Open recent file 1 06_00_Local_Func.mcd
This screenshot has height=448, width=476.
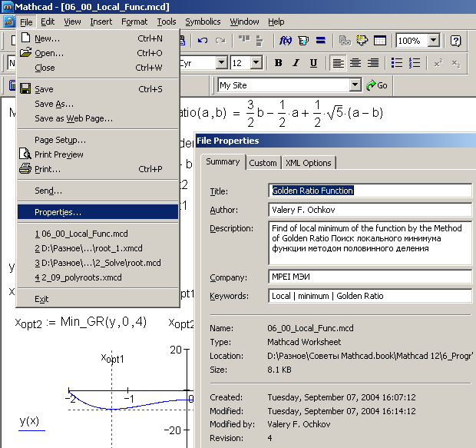point(98,234)
